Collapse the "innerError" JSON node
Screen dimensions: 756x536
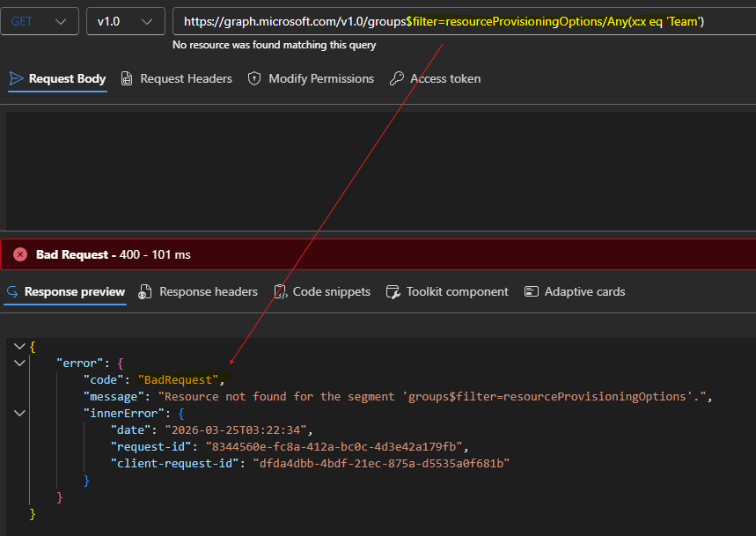coord(19,413)
